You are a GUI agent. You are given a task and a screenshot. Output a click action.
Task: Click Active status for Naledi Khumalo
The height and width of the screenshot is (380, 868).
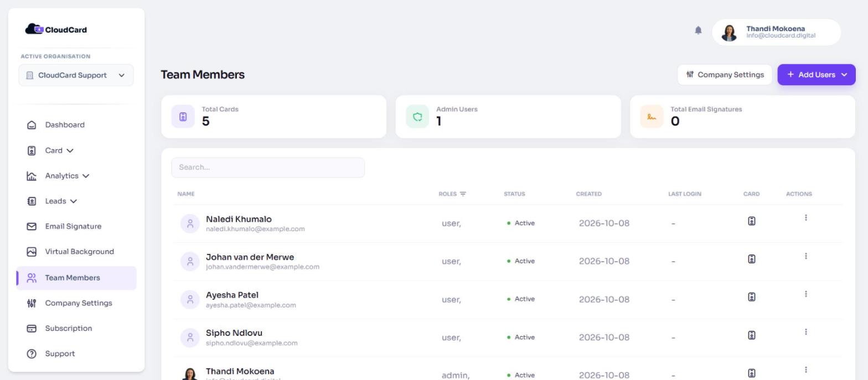(521, 223)
